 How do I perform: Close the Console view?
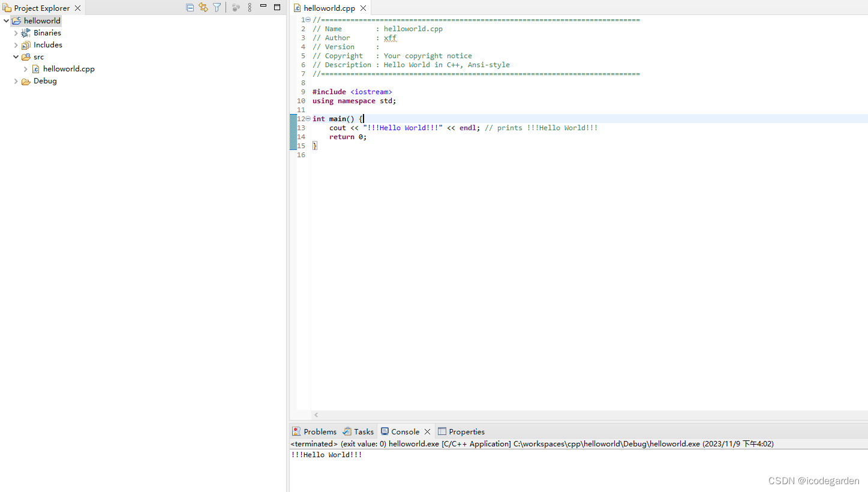coord(427,431)
